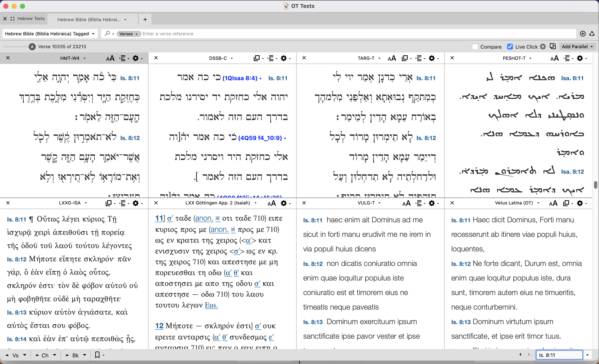Disable the Live Click checkbox
The height and width of the screenshot is (364, 599).
point(510,47)
